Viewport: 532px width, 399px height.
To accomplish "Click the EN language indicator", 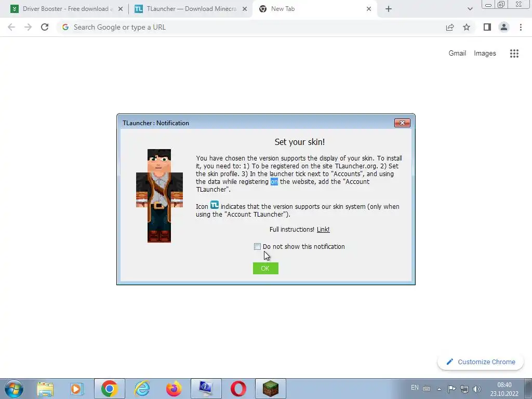I will [x=415, y=388].
